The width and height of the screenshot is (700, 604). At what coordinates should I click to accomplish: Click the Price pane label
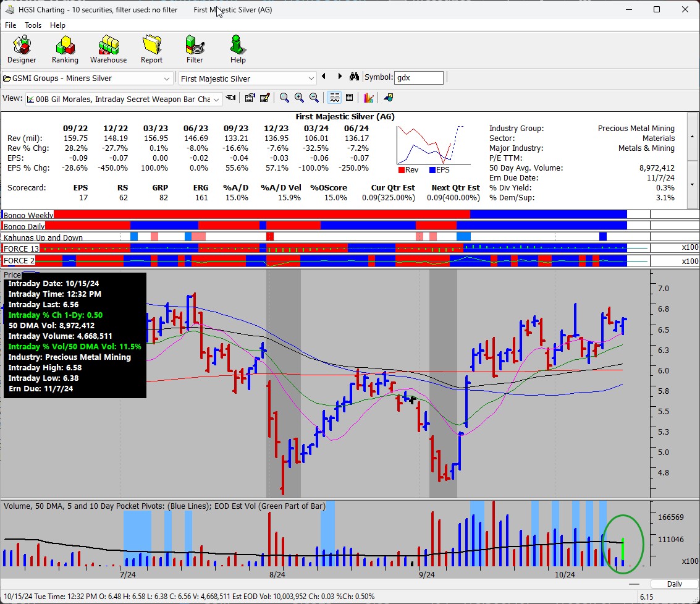tap(12, 274)
